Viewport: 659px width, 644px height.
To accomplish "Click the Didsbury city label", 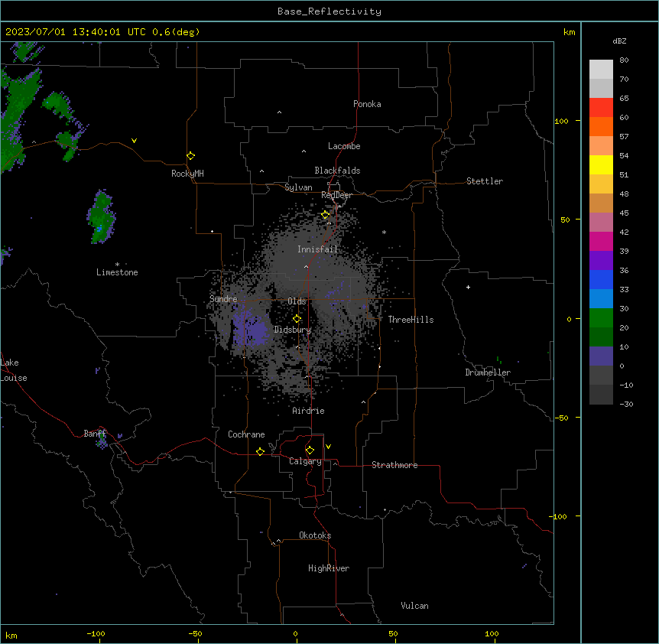I will 293,330.
